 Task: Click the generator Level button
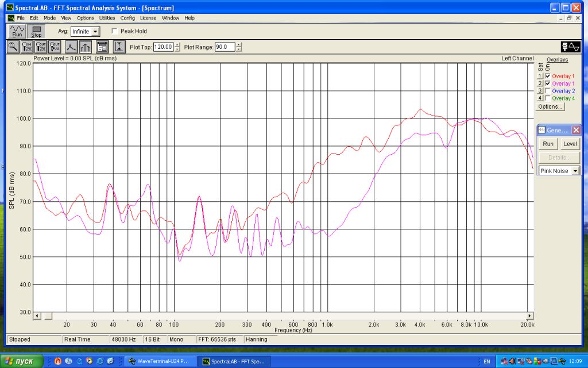click(570, 144)
